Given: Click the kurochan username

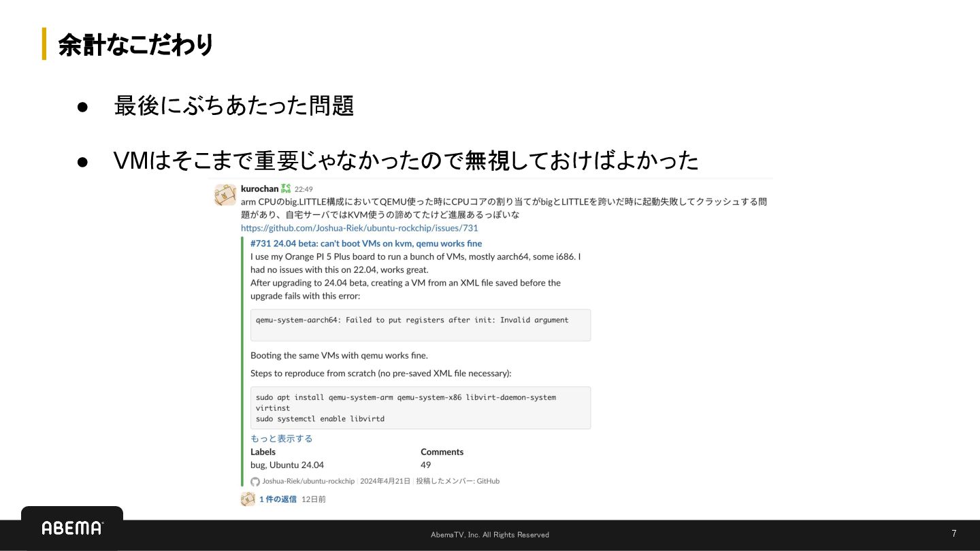Looking at the screenshot, I should (x=259, y=188).
